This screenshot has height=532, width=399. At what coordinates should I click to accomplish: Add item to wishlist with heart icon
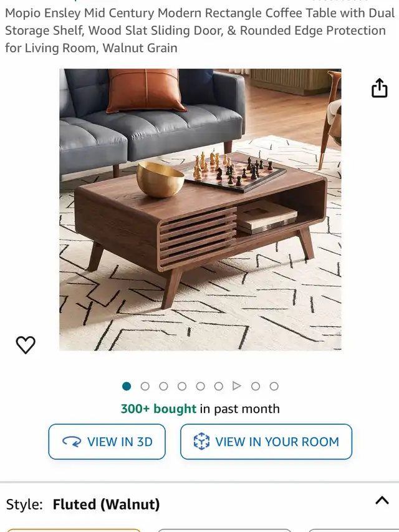point(26,345)
